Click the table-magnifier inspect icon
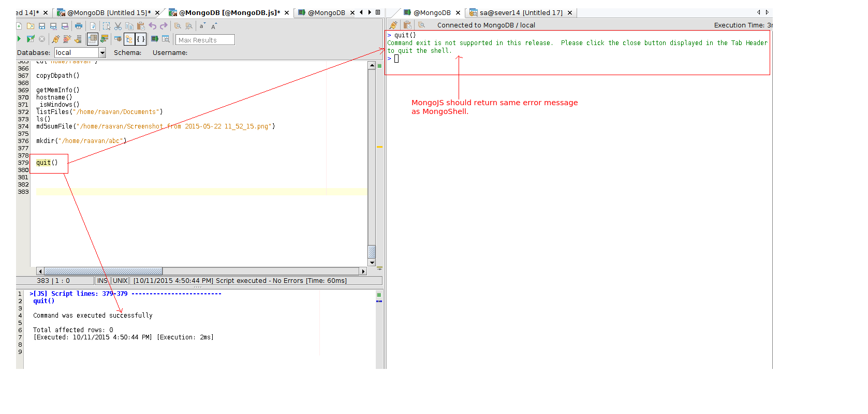868x414 pixels. point(166,39)
